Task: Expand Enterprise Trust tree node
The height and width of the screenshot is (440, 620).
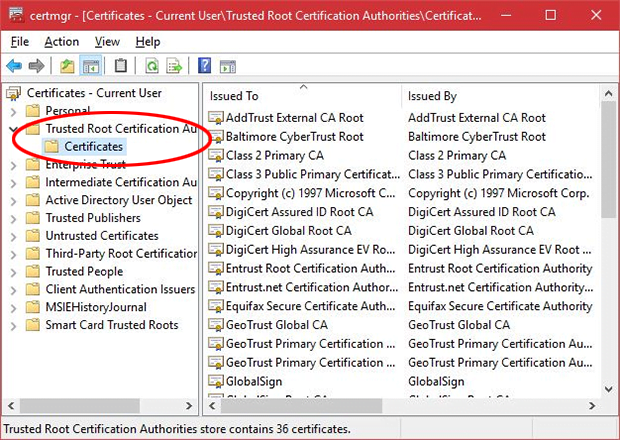Action: (x=13, y=165)
